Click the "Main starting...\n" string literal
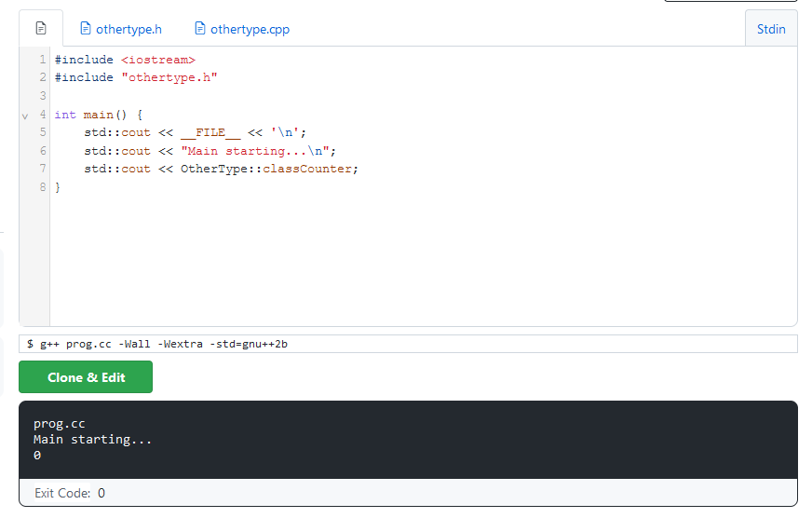This screenshot has height=518, width=812. tap(258, 151)
